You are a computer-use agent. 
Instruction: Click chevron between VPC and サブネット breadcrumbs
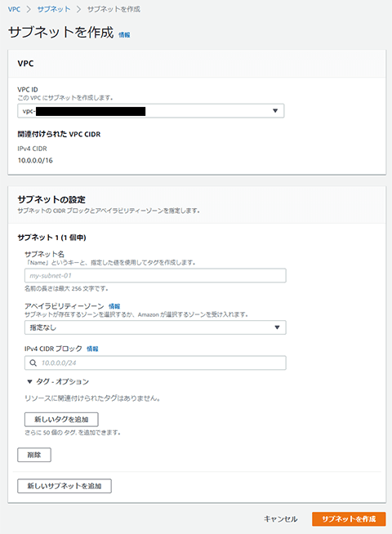(x=29, y=9)
